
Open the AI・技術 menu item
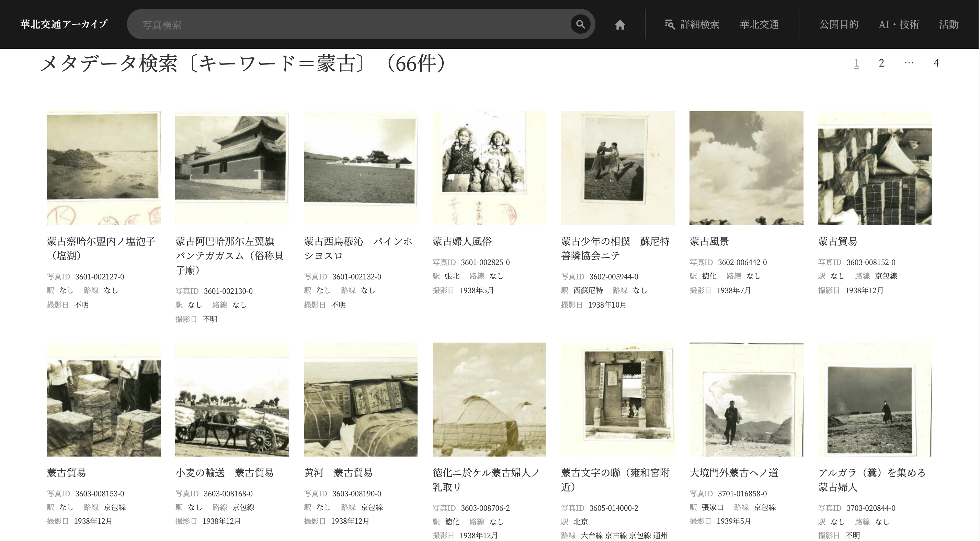point(899,25)
